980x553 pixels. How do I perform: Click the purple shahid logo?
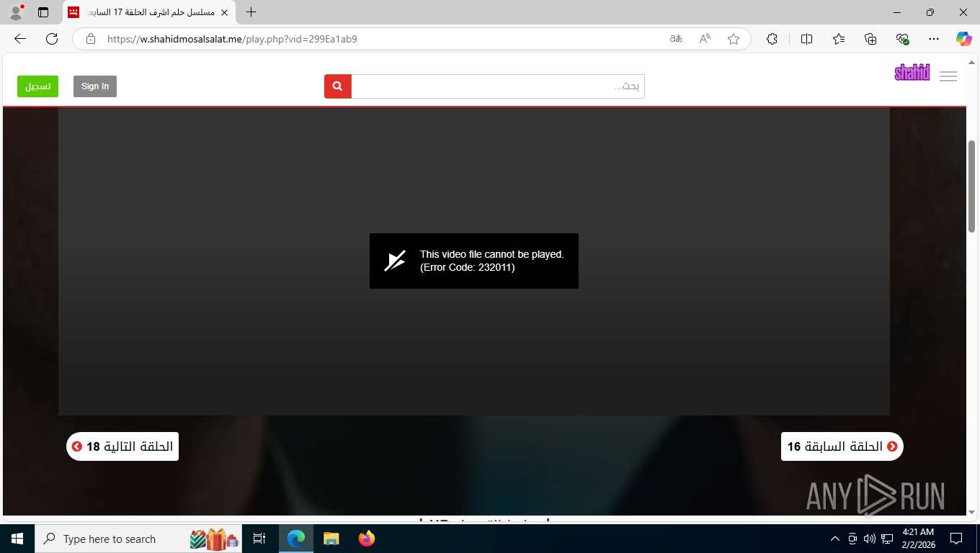(912, 73)
